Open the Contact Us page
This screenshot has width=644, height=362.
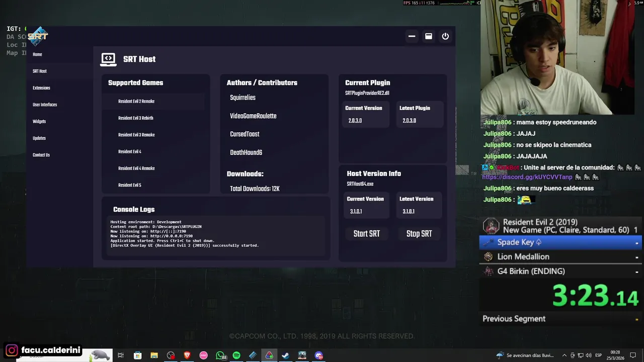click(41, 155)
